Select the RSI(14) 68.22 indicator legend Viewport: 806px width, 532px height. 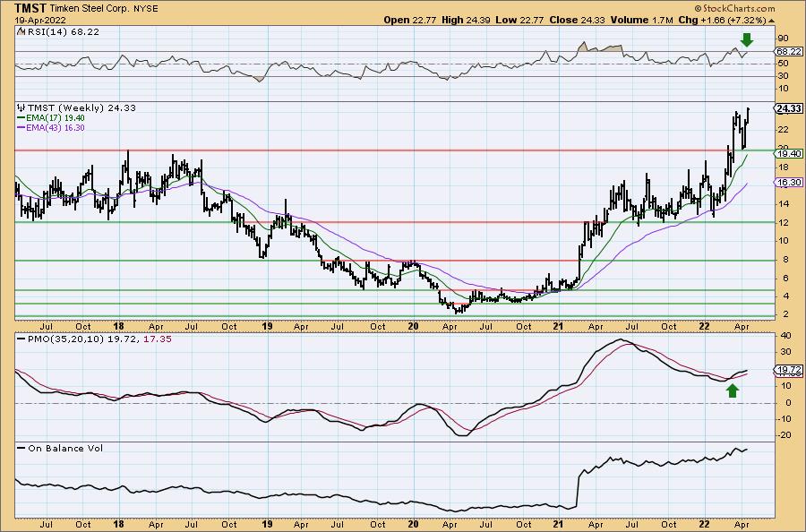tap(62, 31)
